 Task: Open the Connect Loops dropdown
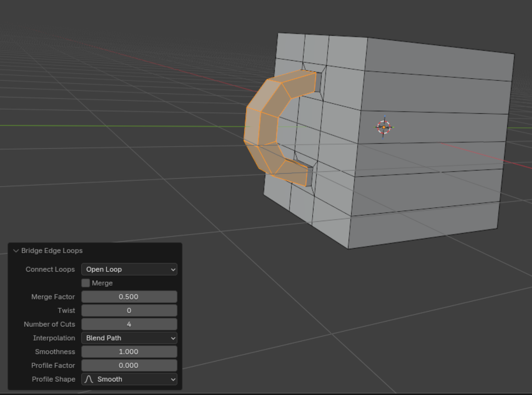[129, 269]
